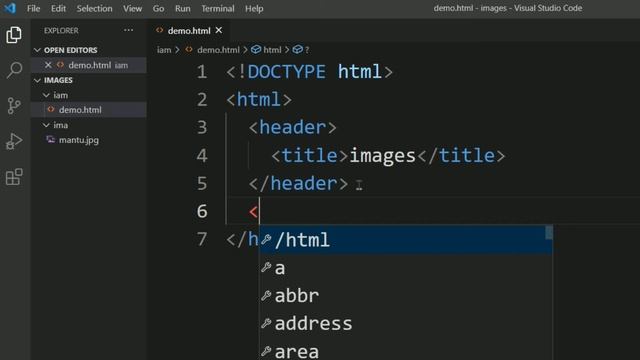This screenshot has height=360, width=640.
Task: Choose the /html autocomplete suggestion
Action: coord(406,240)
